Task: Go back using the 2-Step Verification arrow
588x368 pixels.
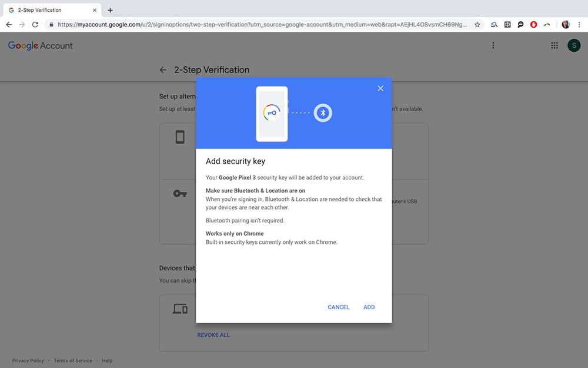Action: [x=163, y=70]
